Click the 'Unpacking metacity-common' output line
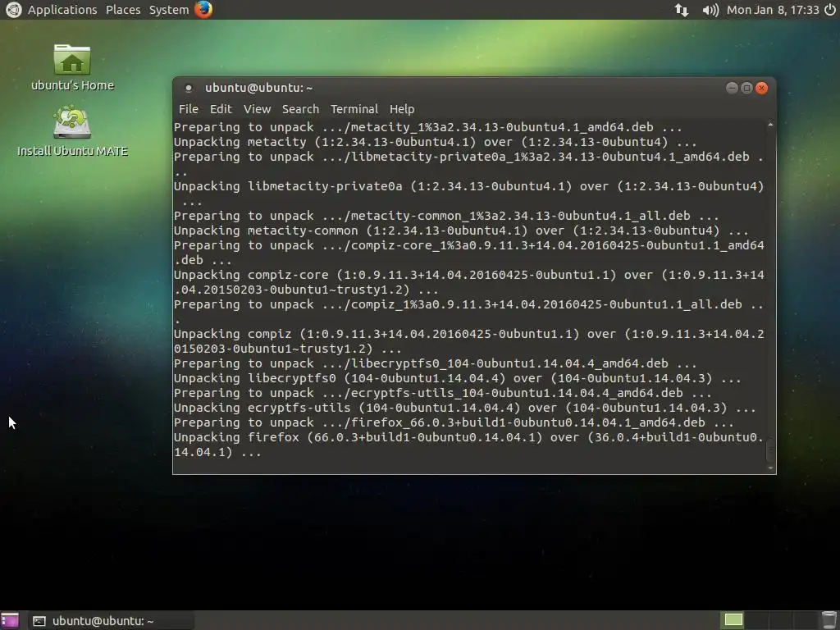Image resolution: width=840 pixels, height=630 pixels. (461, 231)
